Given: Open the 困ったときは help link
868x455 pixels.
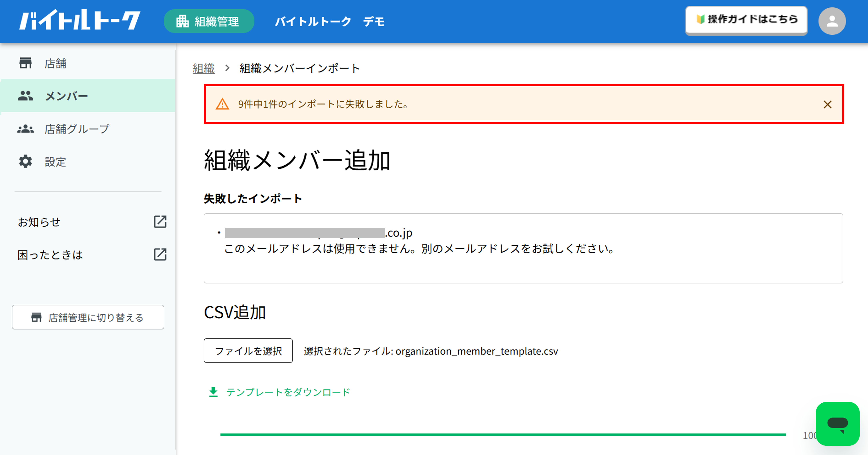Looking at the screenshot, I should click(50, 255).
